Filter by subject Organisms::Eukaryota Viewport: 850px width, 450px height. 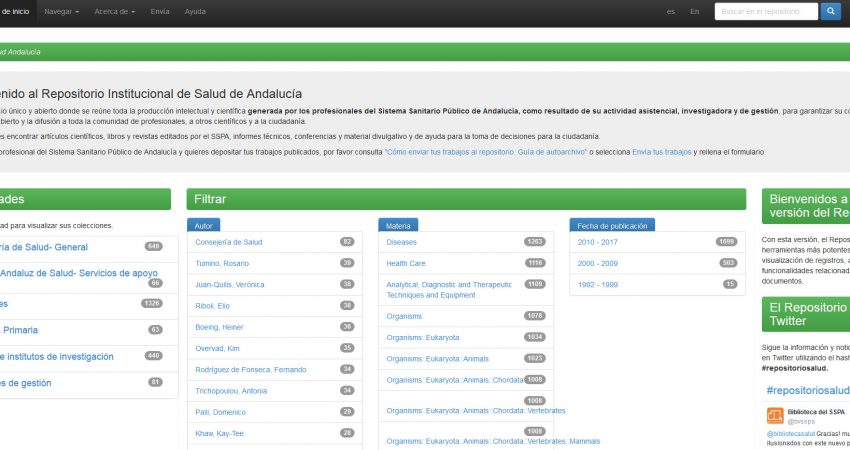423,337
